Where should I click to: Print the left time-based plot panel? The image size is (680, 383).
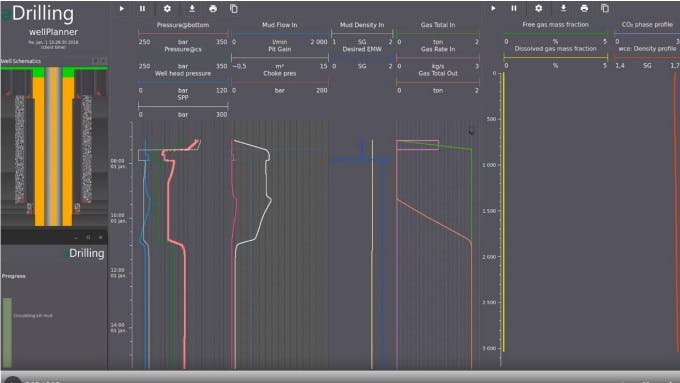[213, 8]
